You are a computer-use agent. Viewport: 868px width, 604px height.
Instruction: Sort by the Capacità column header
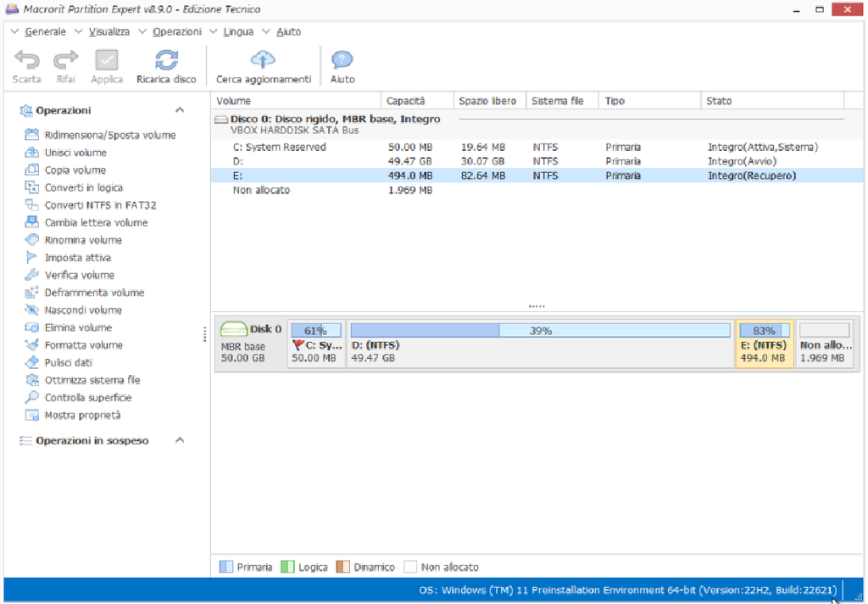[x=417, y=101]
